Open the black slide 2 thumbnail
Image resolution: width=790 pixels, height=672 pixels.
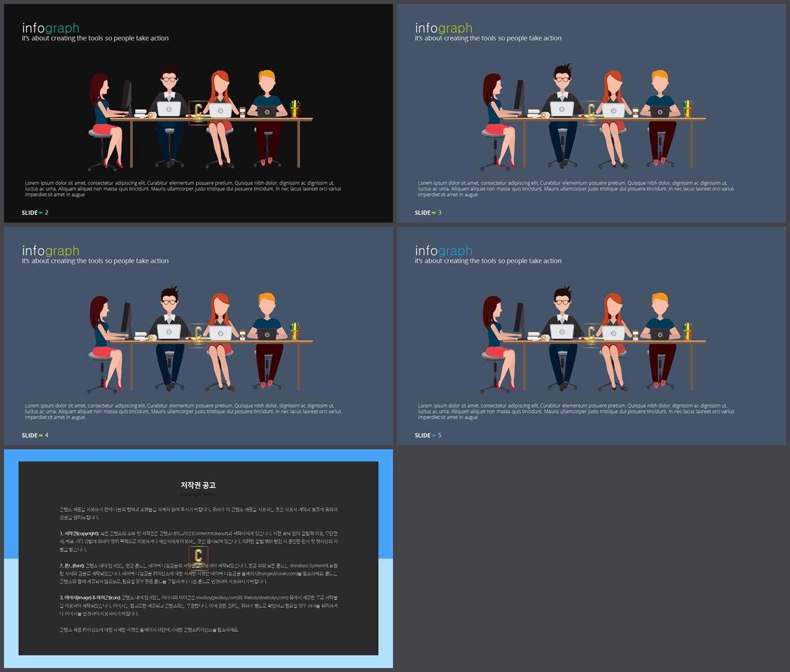198,114
